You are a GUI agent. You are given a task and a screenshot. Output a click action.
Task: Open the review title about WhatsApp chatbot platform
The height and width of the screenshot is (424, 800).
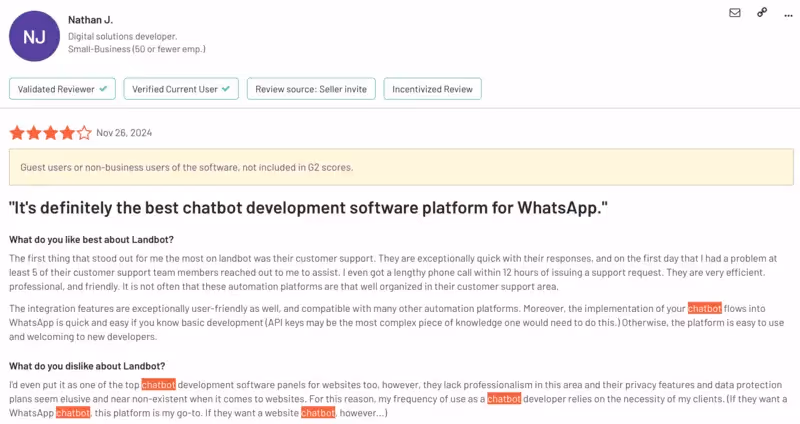pyautogui.click(x=308, y=208)
